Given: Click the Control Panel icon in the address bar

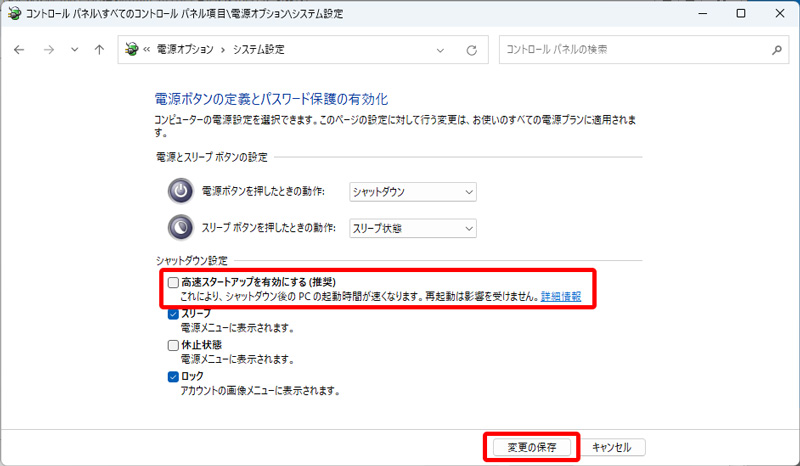Looking at the screenshot, I should 130,50.
